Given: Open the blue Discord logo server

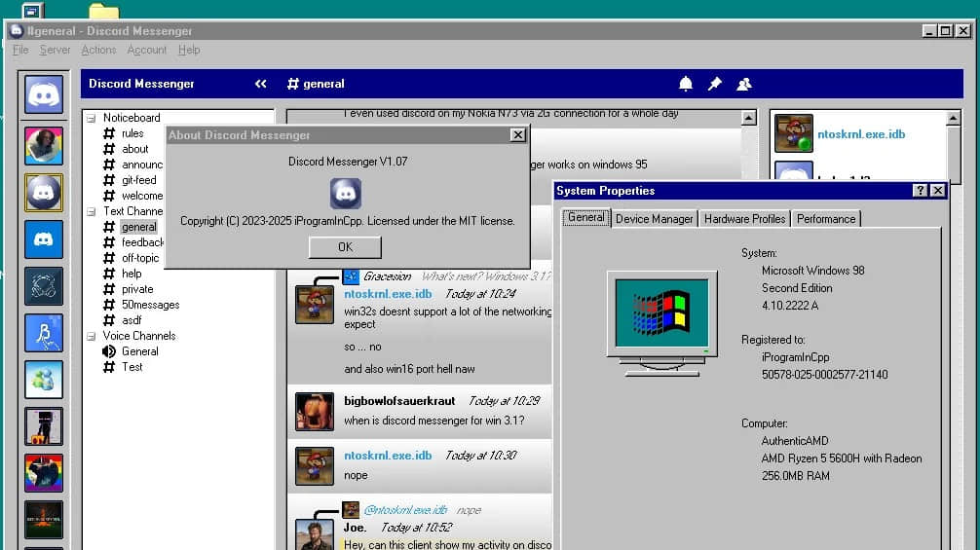Looking at the screenshot, I should [x=44, y=239].
